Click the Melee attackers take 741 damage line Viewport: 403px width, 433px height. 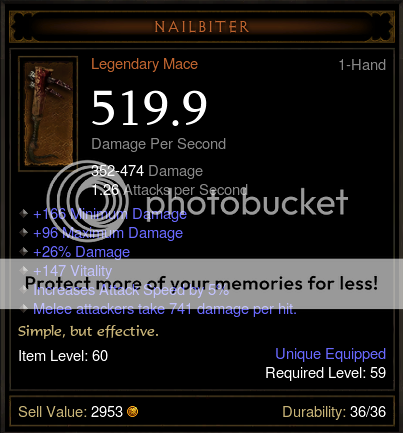[165, 309]
